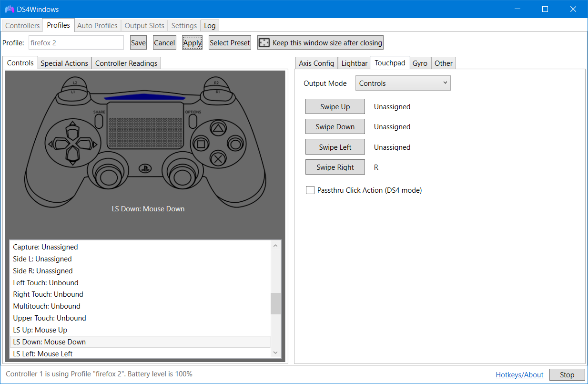The image size is (588, 384).
Task: Click the Triangle button on controller diagram
Action: (218, 128)
